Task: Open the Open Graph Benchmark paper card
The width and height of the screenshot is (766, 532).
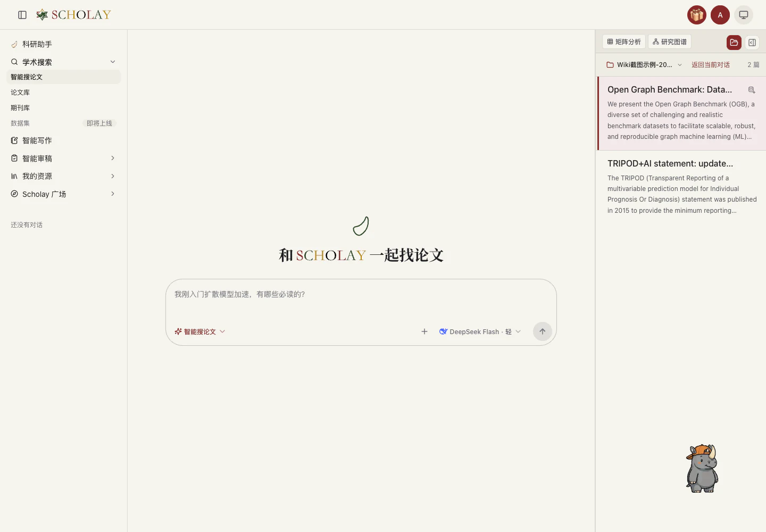Action: (681, 113)
